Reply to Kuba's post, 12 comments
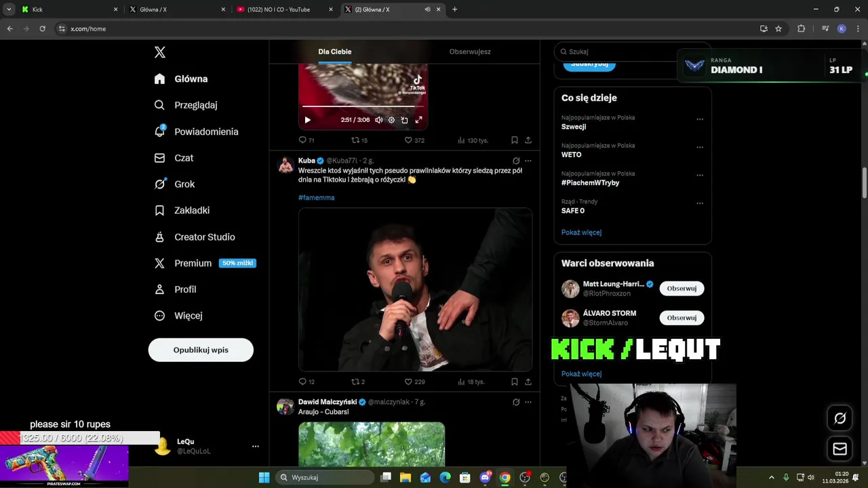The height and width of the screenshot is (488, 868). (x=307, y=382)
